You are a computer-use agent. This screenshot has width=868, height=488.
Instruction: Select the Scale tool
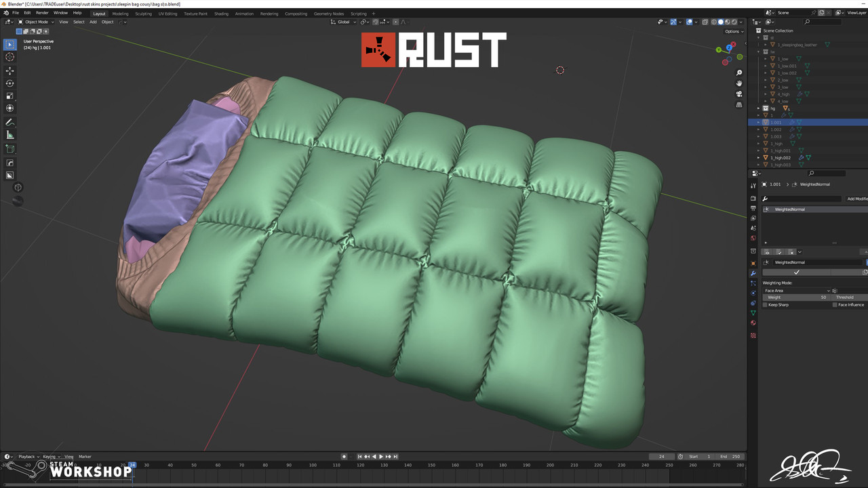coord(10,96)
